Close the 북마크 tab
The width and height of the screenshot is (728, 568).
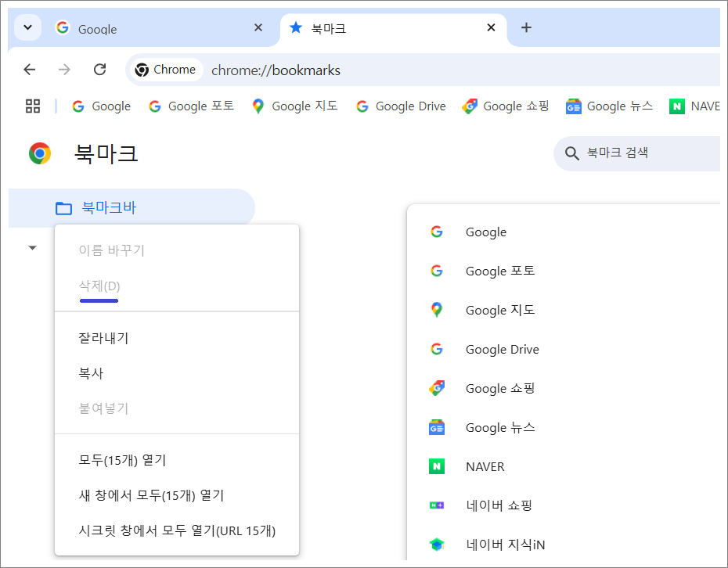(492, 28)
